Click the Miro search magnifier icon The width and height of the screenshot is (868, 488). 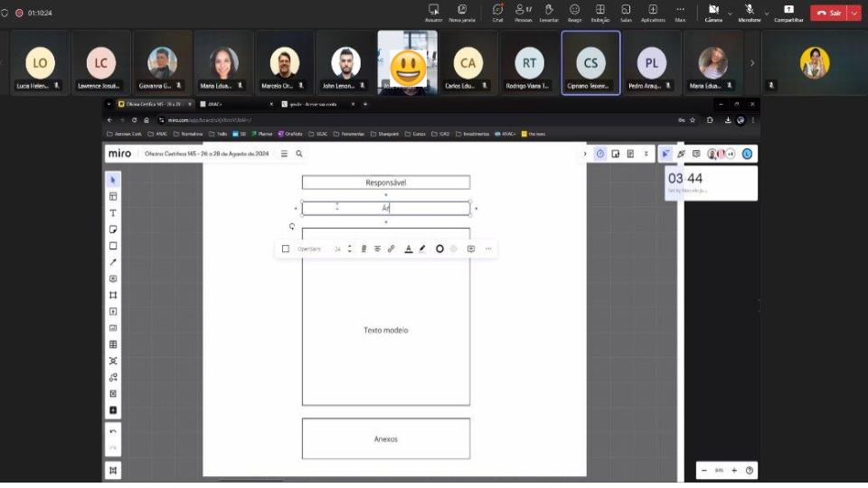[x=299, y=154]
